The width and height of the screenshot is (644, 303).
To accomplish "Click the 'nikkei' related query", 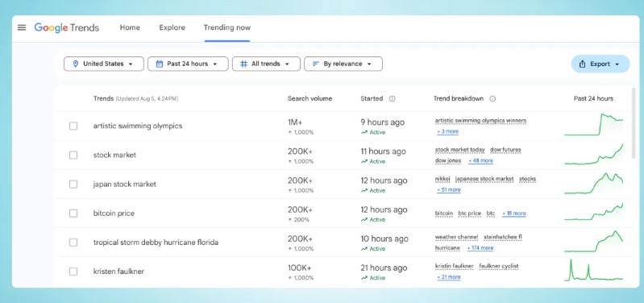I will click(x=442, y=179).
